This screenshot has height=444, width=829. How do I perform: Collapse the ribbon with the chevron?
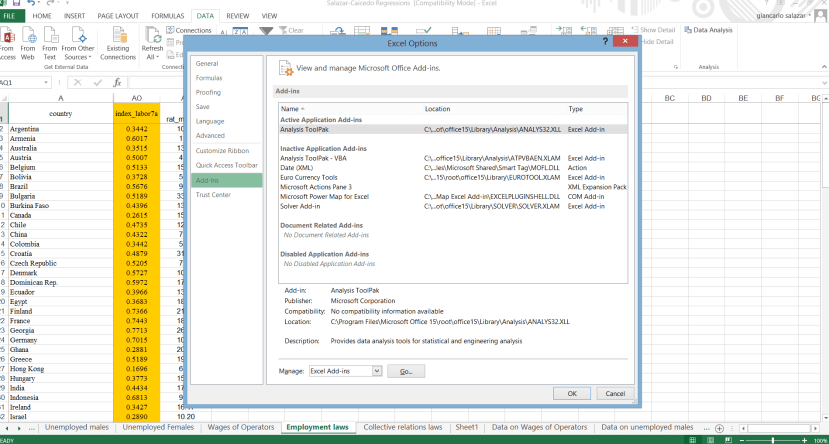824,68
